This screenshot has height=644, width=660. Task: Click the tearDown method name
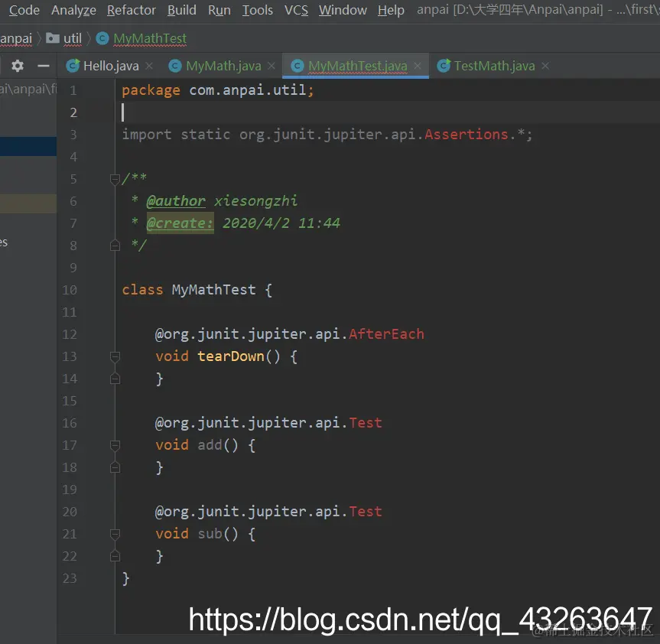231,356
